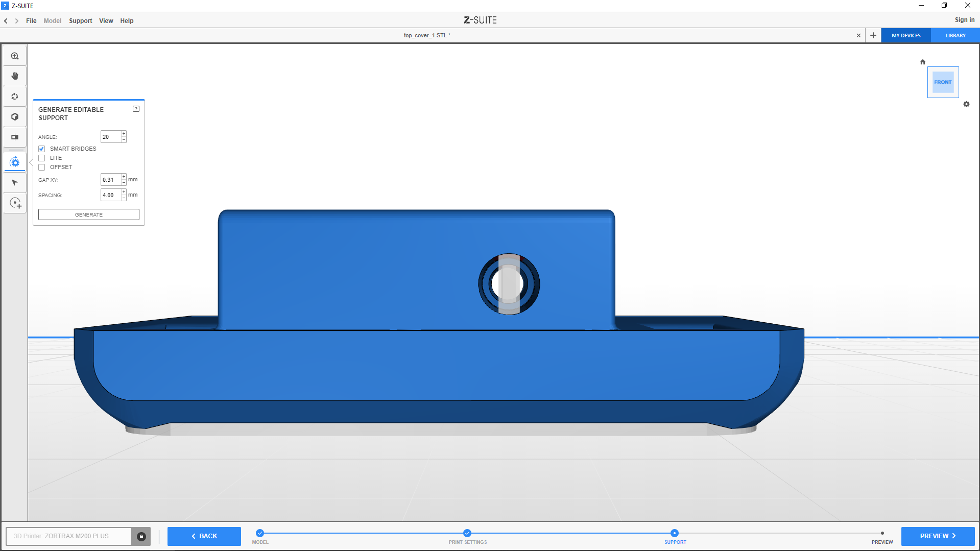The height and width of the screenshot is (551, 980).
Task: Enable the Lite checkbox
Action: click(x=42, y=158)
